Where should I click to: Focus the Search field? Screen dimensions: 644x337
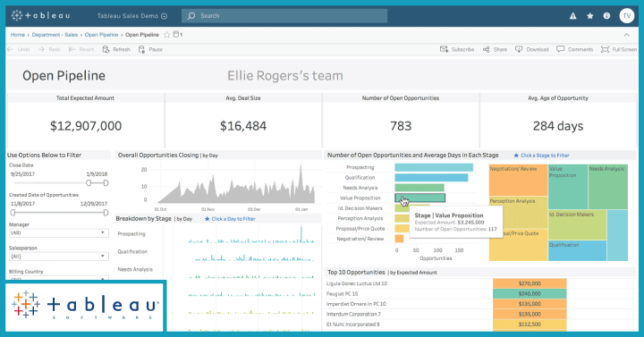(x=284, y=16)
